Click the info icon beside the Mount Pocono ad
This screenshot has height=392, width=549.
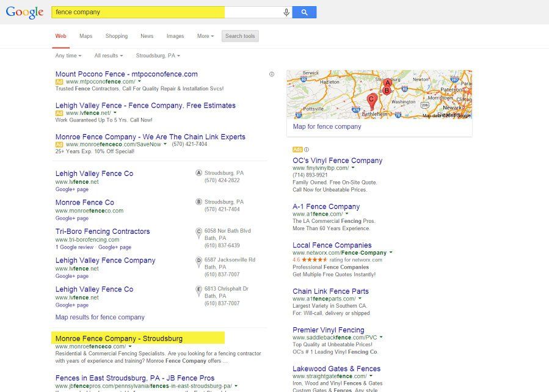(272, 74)
